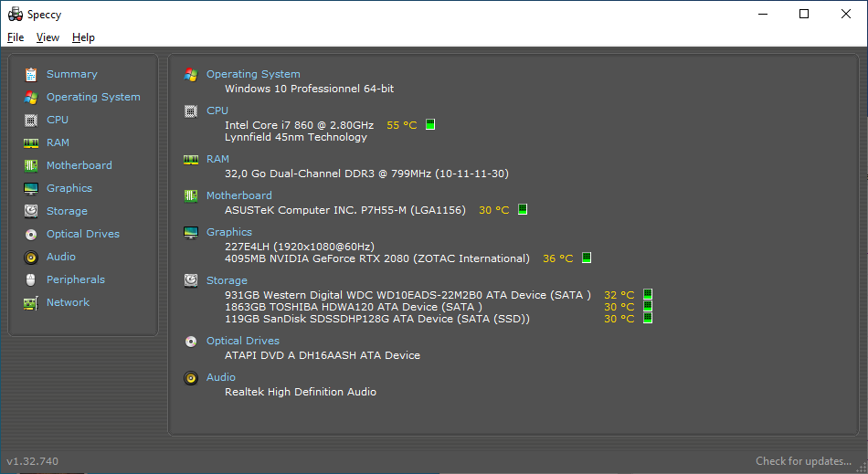Click the speaker icon beside Audio heading
The width and height of the screenshot is (868, 474).
(191, 378)
